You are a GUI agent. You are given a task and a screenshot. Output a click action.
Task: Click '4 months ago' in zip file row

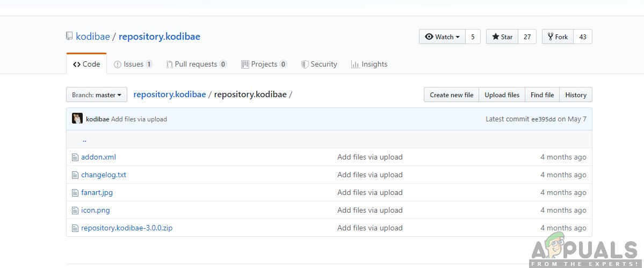coord(563,228)
